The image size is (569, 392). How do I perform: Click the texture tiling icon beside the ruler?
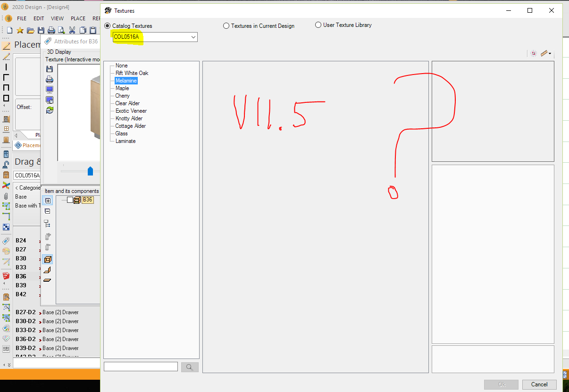(x=534, y=53)
